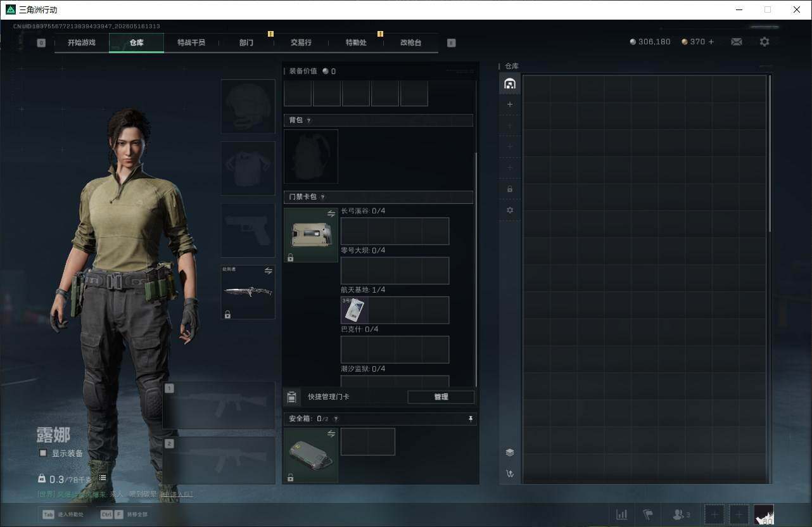
Task: Select the empty backpack slot
Action: pyautogui.click(x=311, y=156)
